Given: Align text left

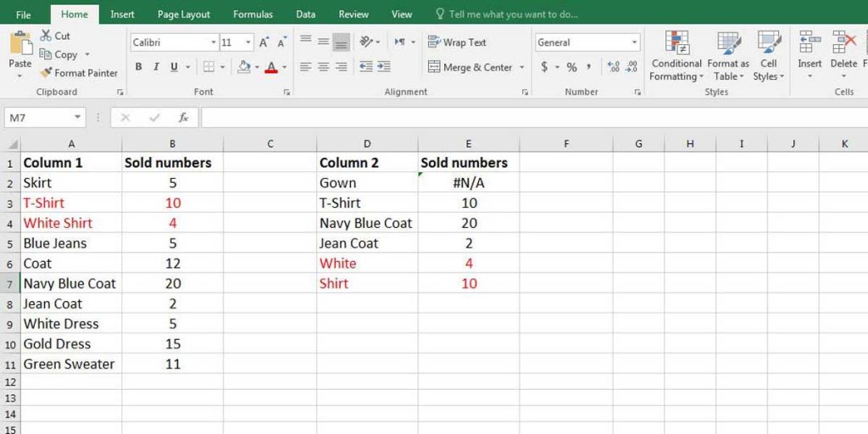Looking at the screenshot, I should 305,67.
